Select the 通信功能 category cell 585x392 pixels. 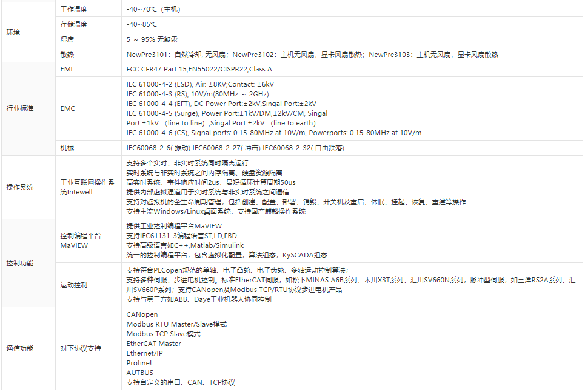point(20,348)
